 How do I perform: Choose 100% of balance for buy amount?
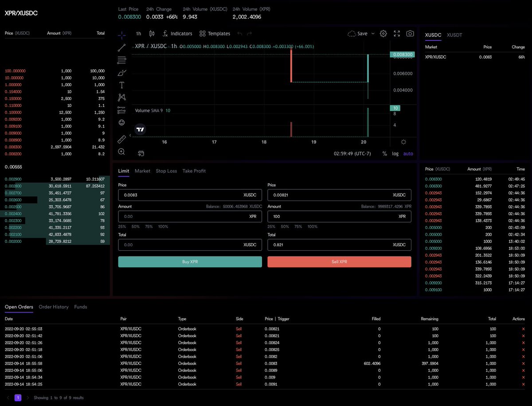pos(163,226)
